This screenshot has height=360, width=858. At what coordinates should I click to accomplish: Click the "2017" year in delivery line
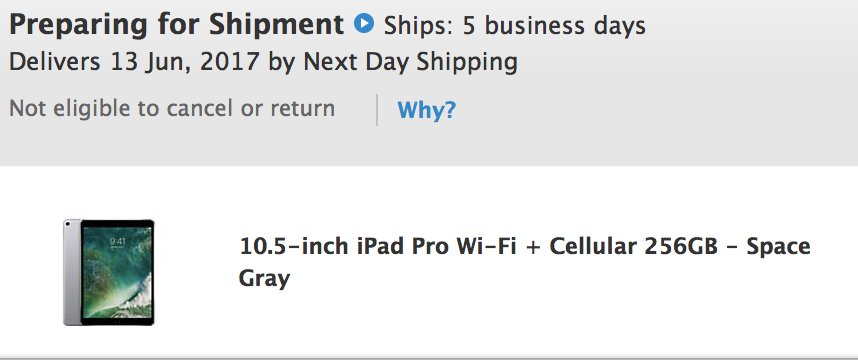[229, 62]
